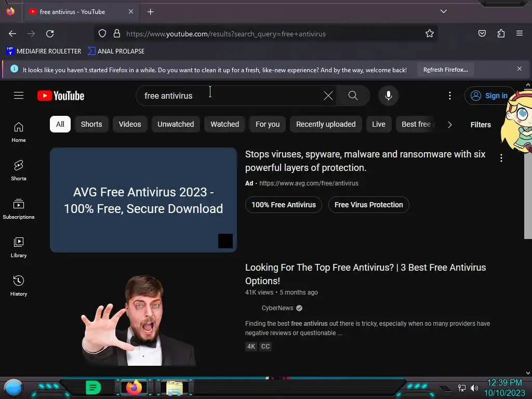
Task: Open YouTube settings three-dot menu
Action: point(450,96)
